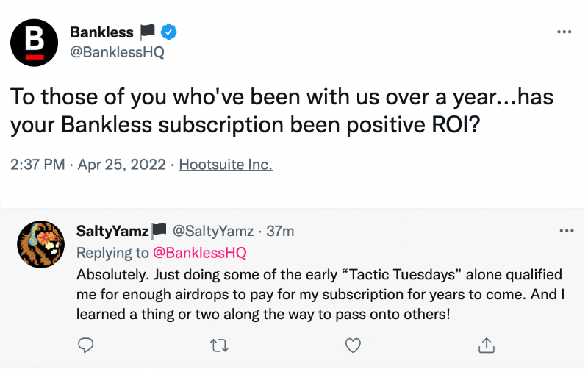
Task: Open the more options menu on Bankless tweet
Action: click(x=564, y=32)
